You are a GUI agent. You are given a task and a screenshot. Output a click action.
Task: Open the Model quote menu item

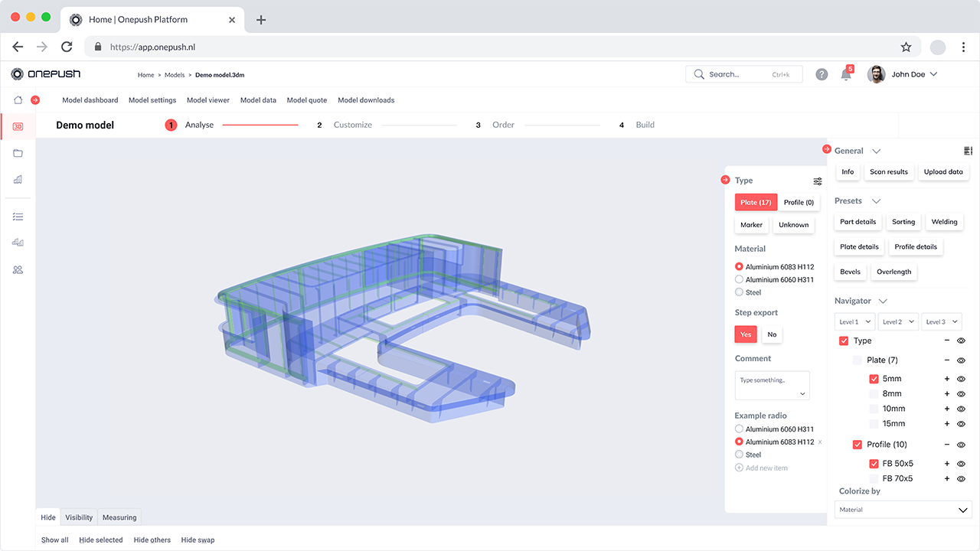[306, 100]
